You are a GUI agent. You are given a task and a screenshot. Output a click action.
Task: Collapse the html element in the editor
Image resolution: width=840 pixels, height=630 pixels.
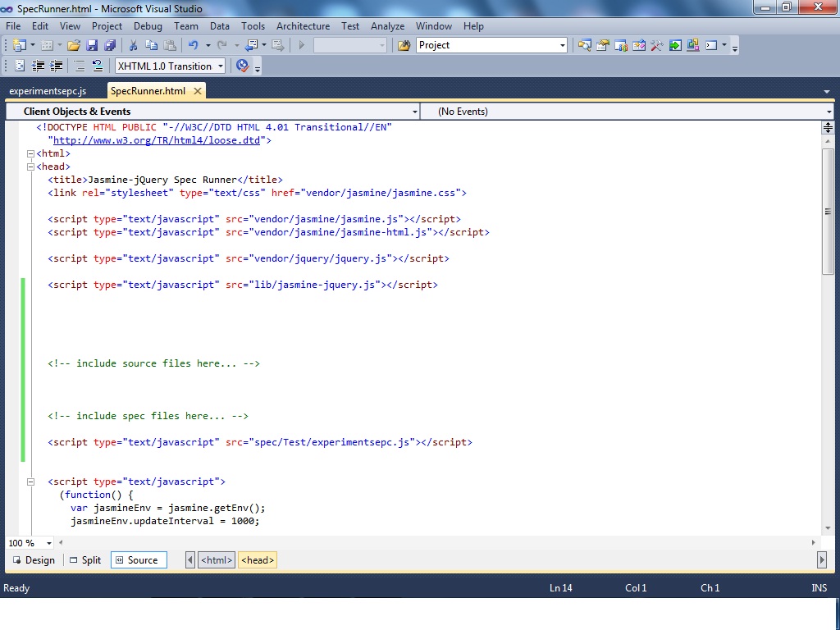click(30, 153)
